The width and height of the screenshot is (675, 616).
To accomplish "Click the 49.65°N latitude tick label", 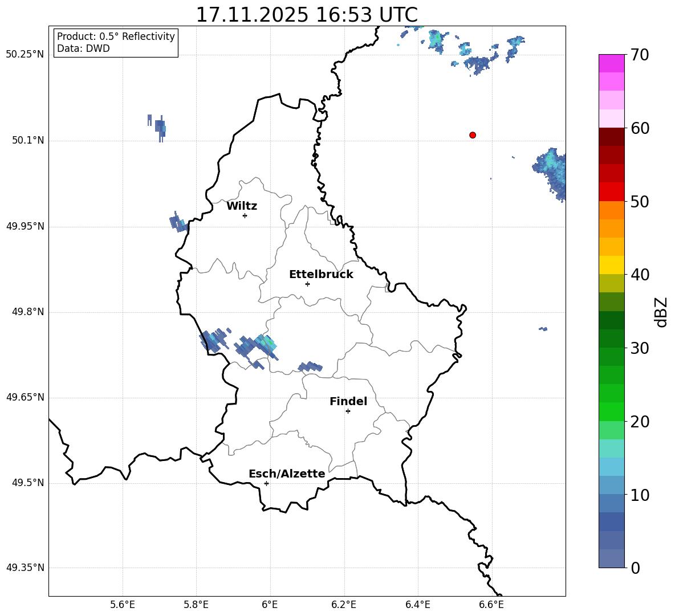I will (25, 397).
